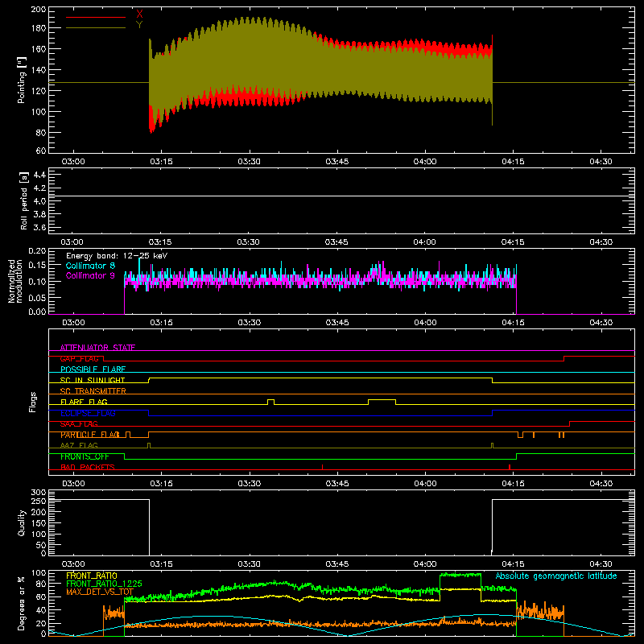Image resolution: width=644 pixels, height=644 pixels.
Task: Click the GAP_FLAG label
Action: [x=79, y=358]
